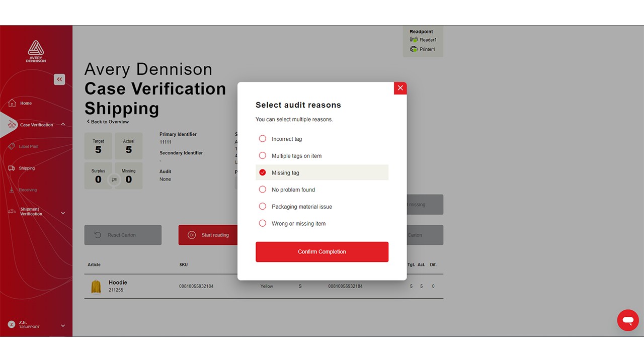Select Multiple tags on item option

click(x=322, y=156)
